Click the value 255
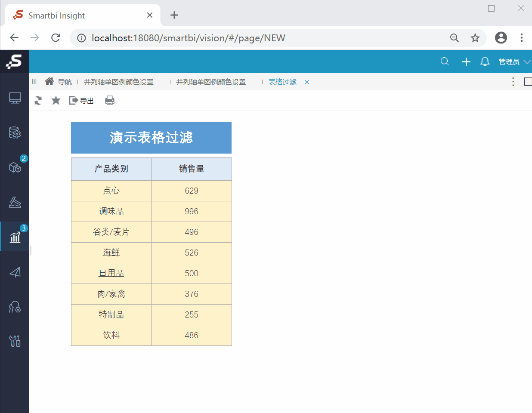This screenshot has height=413, width=532. click(192, 314)
